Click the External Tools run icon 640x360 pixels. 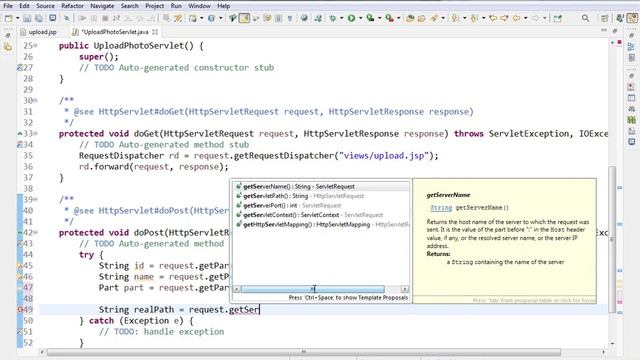click(x=389, y=18)
